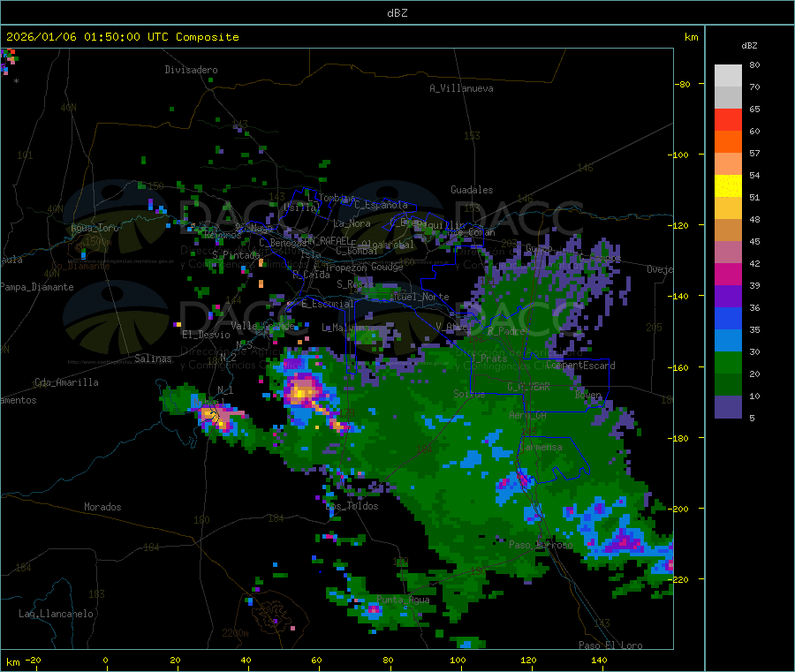Click the 'G_ALVEAR' map label

click(x=528, y=387)
